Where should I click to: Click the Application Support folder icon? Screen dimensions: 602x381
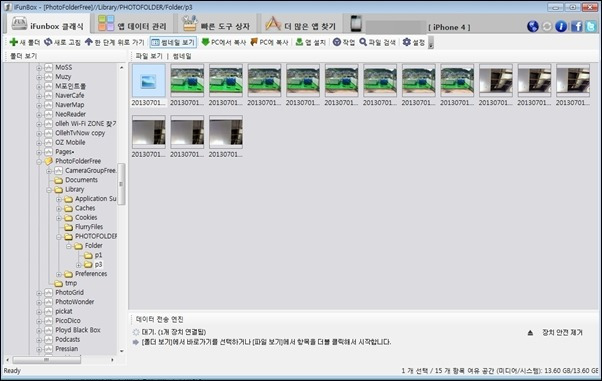click(68, 199)
